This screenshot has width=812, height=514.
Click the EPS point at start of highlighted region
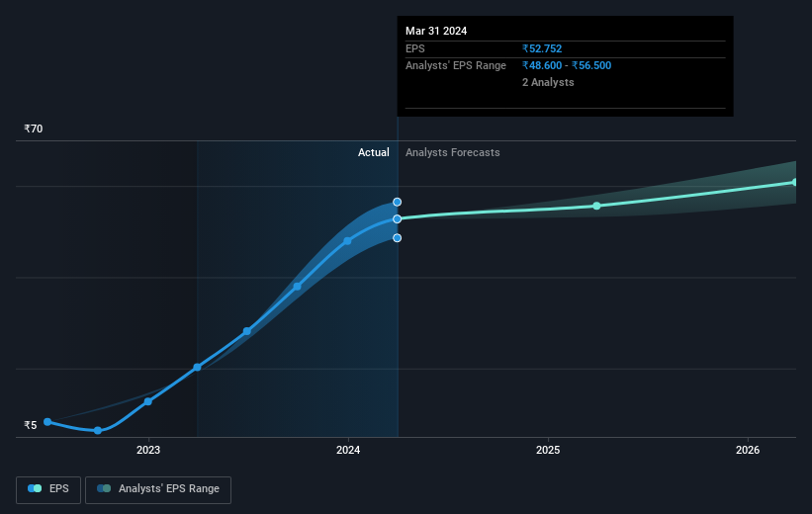point(197,367)
